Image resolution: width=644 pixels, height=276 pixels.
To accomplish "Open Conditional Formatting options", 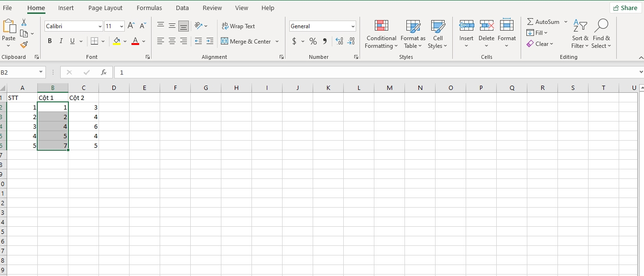I will click(x=381, y=33).
